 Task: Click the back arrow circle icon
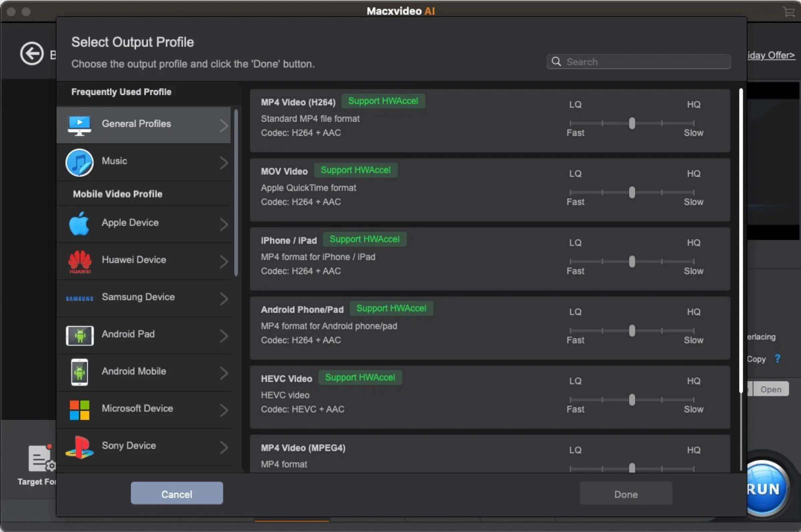coord(32,53)
